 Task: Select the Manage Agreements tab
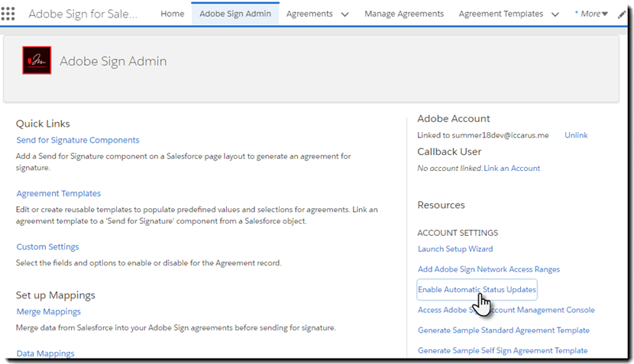[404, 14]
